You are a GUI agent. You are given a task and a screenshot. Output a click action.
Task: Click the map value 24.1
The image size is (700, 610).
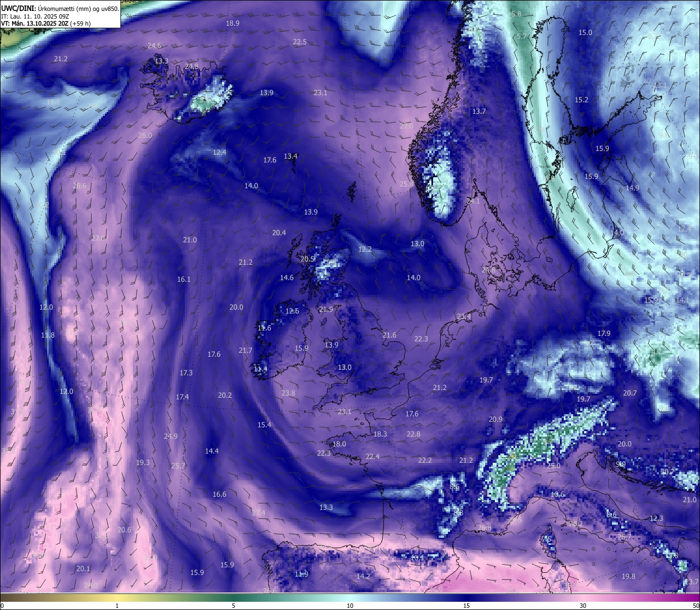click(x=472, y=201)
